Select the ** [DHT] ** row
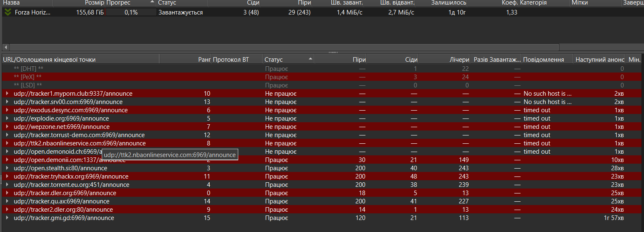This screenshot has height=232, width=644. point(321,69)
